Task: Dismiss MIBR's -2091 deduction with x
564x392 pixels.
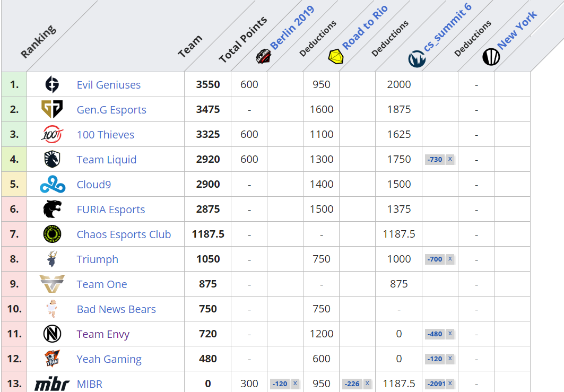Action: coord(450,384)
